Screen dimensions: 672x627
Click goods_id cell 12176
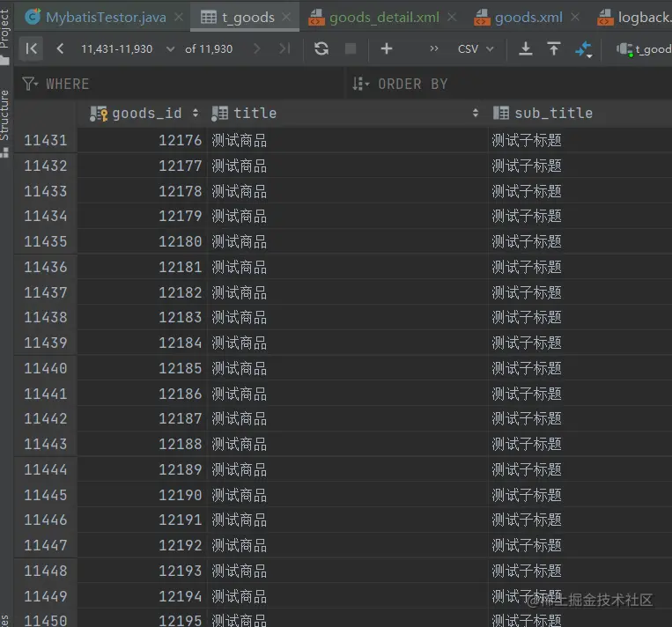click(143, 140)
